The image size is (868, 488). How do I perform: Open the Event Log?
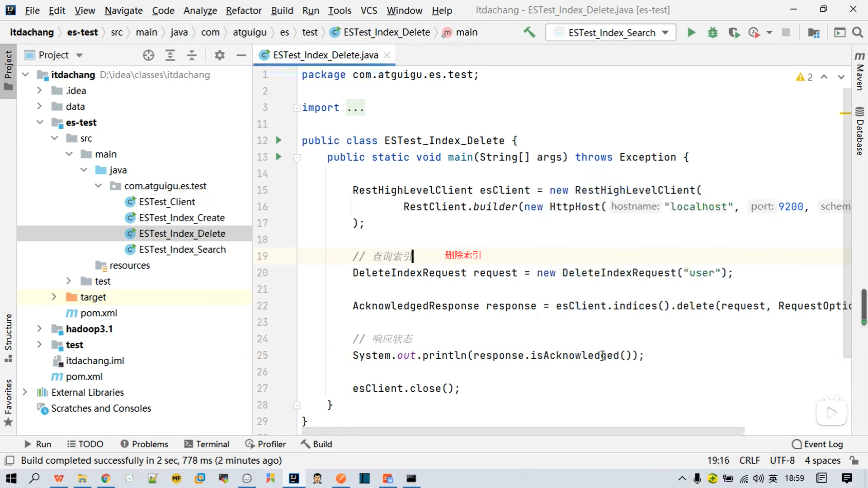click(x=817, y=444)
